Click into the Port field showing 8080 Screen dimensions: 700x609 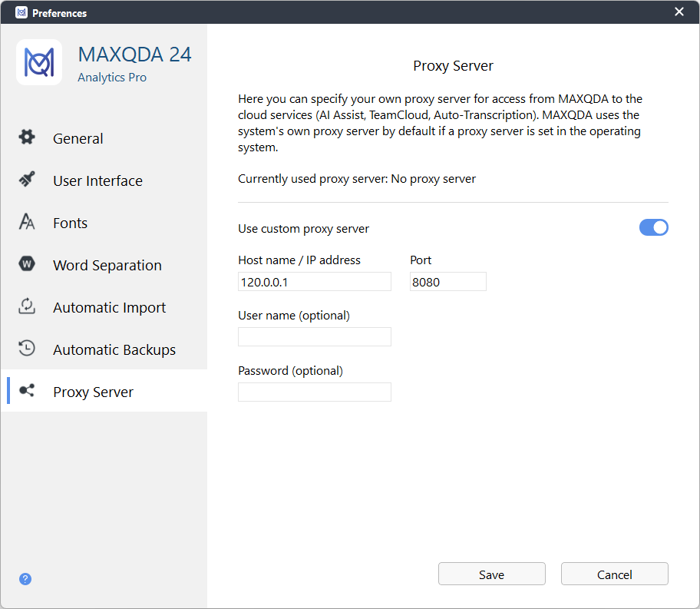[447, 282]
